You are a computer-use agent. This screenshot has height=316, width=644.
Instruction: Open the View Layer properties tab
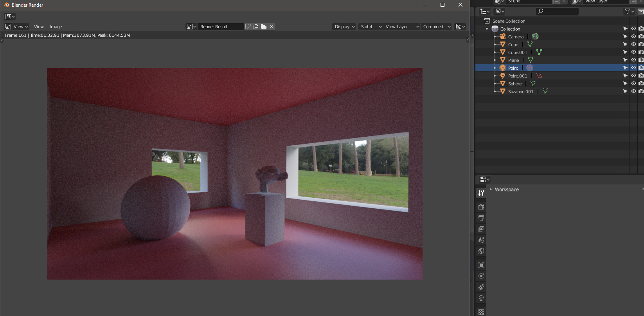click(x=481, y=229)
